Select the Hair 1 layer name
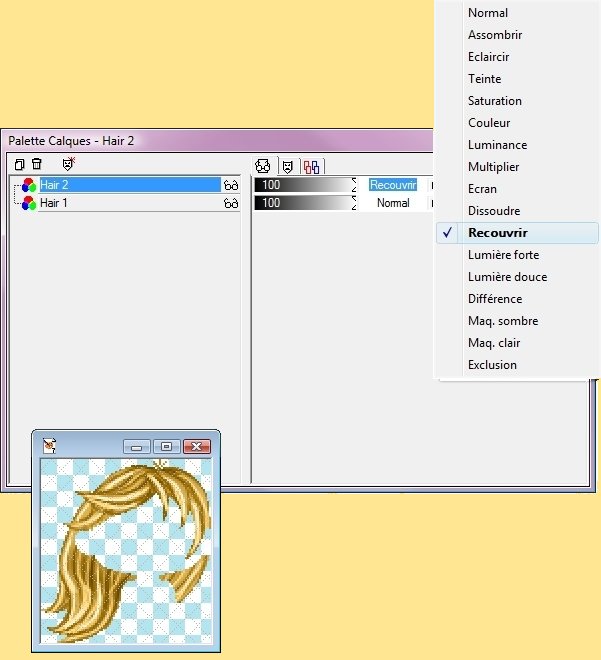The height and width of the screenshot is (660, 601). click(x=55, y=203)
